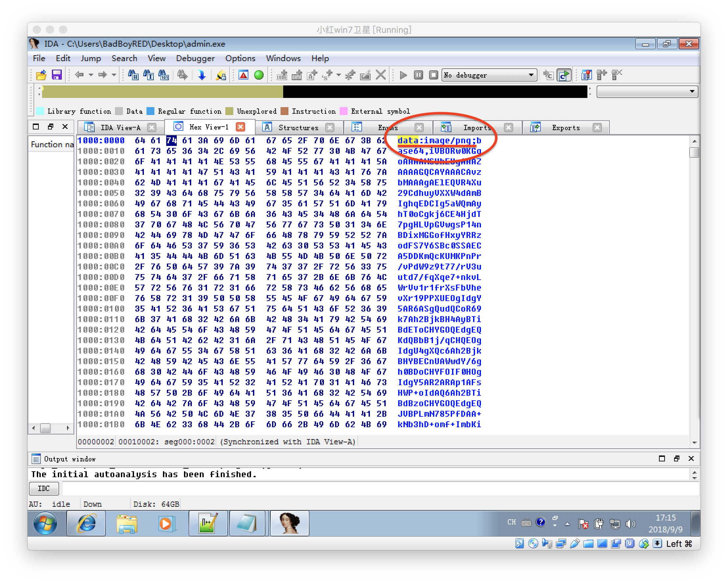
Task: Switch to the Structures tab
Action: click(298, 128)
